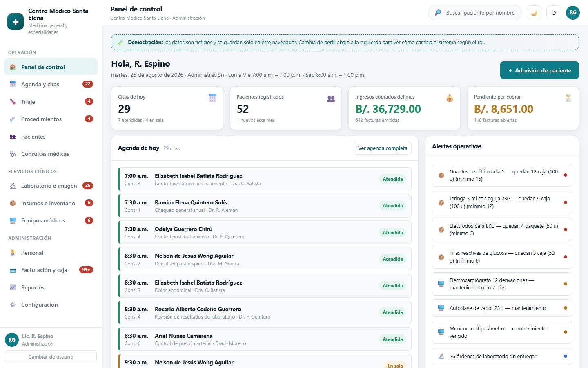Open the Electrocardiógrafo 12 derivaciones alert
588x368 pixels.
pyautogui.click(x=502, y=284)
